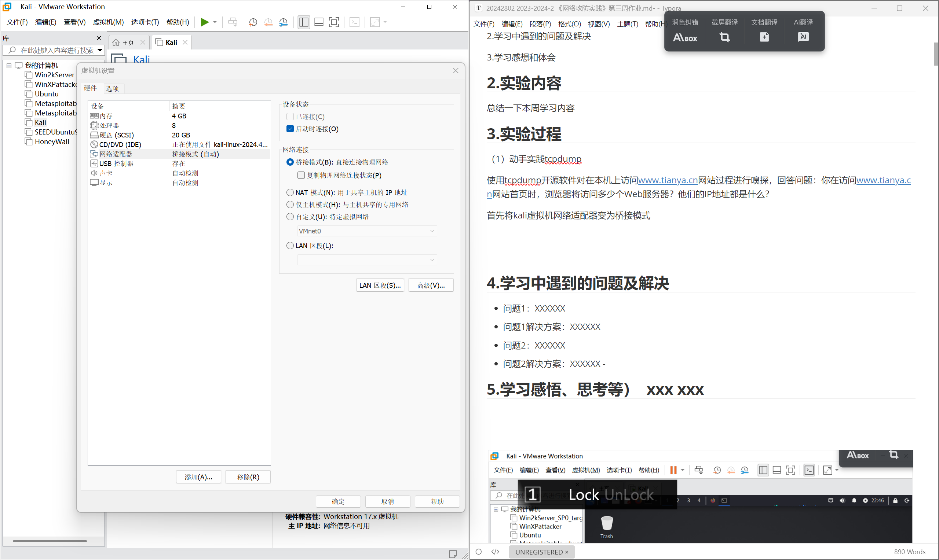This screenshot has width=939, height=560.
Task: Open the VMnet0 network dropdown
Action: click(x=367, y=231)
